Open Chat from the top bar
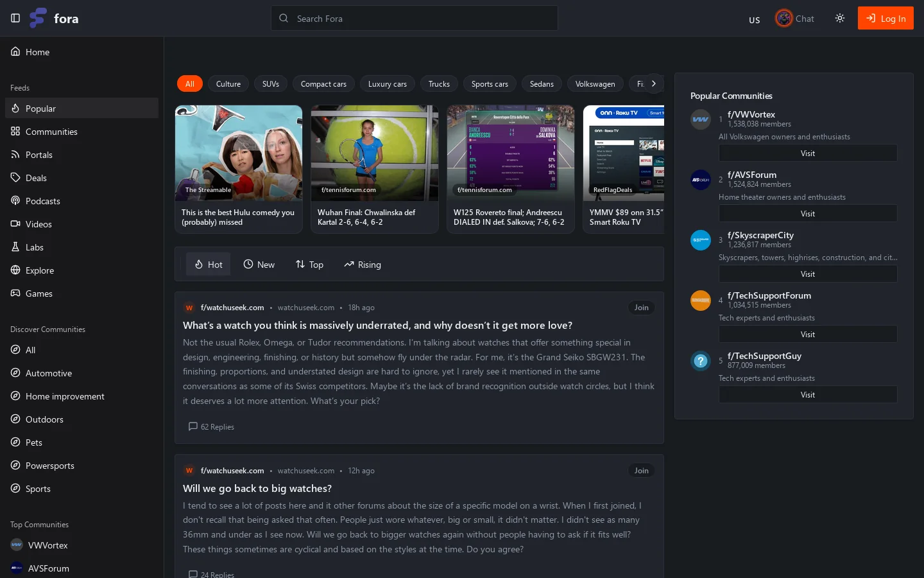924x578 pixels. pyautogui.click(x=794, y=18)
